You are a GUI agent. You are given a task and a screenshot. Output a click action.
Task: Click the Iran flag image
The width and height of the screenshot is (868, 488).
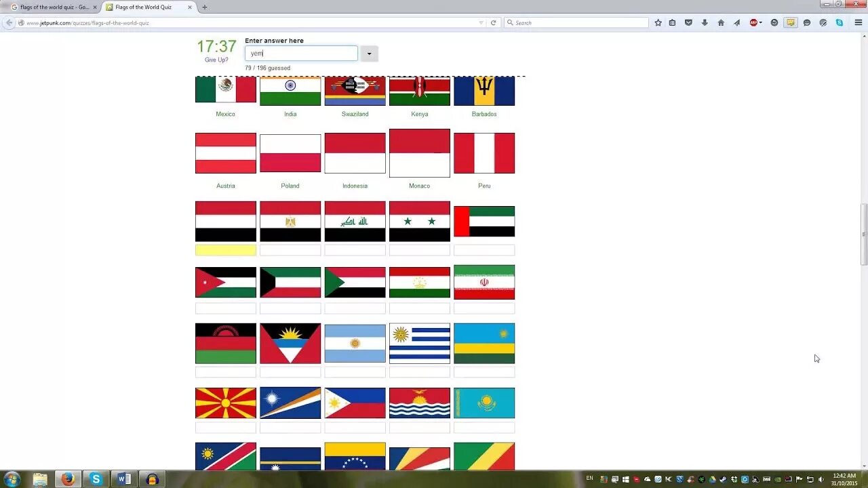484,282
